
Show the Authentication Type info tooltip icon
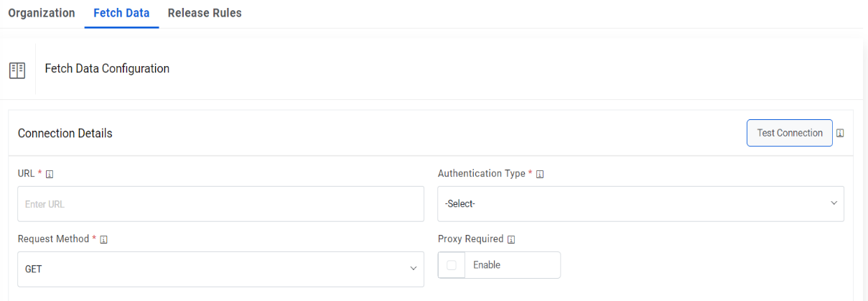coord(540,174)
